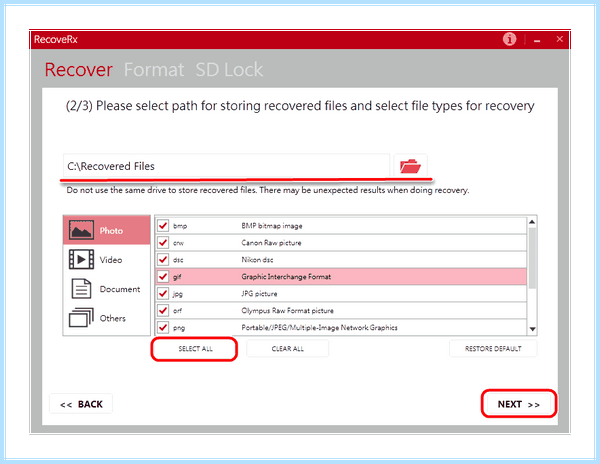Uncheck the crw Canon Raw checkbox
Viewport: 600px width, 464px height.
[x=163, y=243]
